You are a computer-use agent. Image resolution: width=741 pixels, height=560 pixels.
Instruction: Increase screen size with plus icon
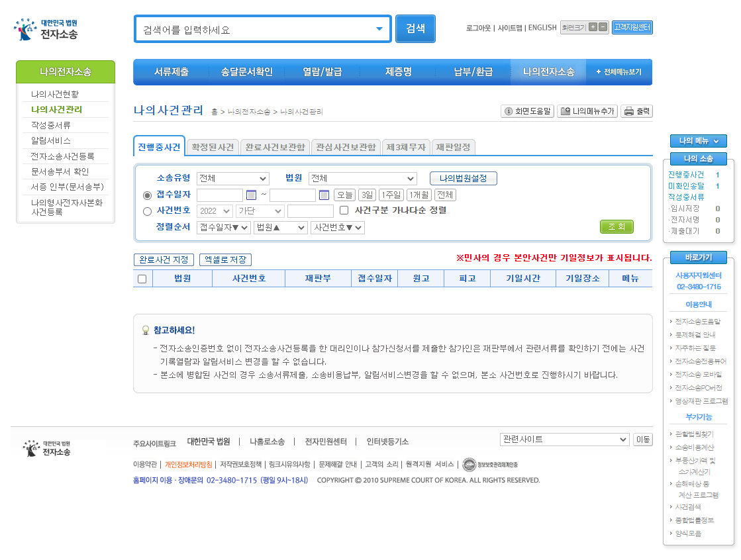click(593, 27)
